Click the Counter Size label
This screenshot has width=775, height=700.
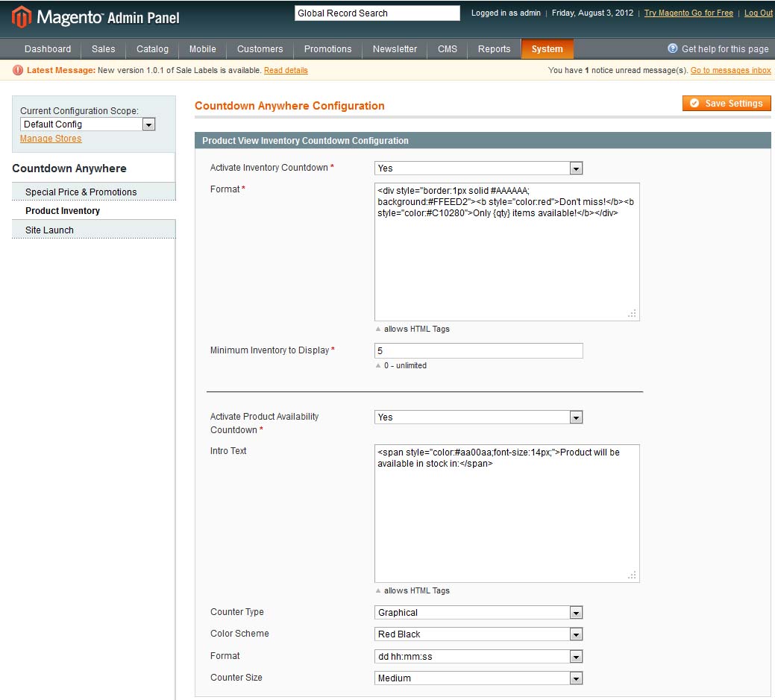pos(236,678)
